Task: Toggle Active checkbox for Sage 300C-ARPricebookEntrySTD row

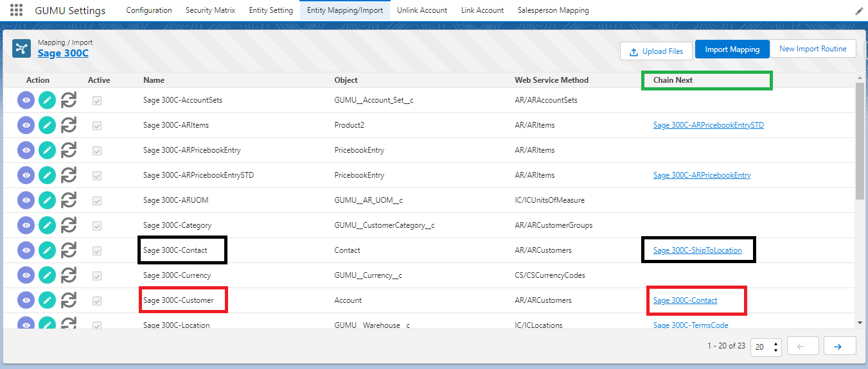Action: [97, 176]
